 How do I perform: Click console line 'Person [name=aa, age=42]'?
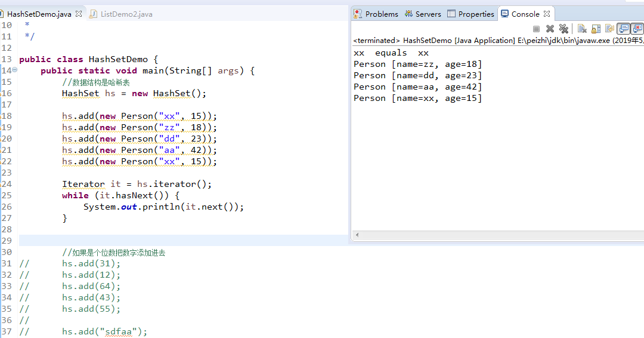[x=417, y=87]
